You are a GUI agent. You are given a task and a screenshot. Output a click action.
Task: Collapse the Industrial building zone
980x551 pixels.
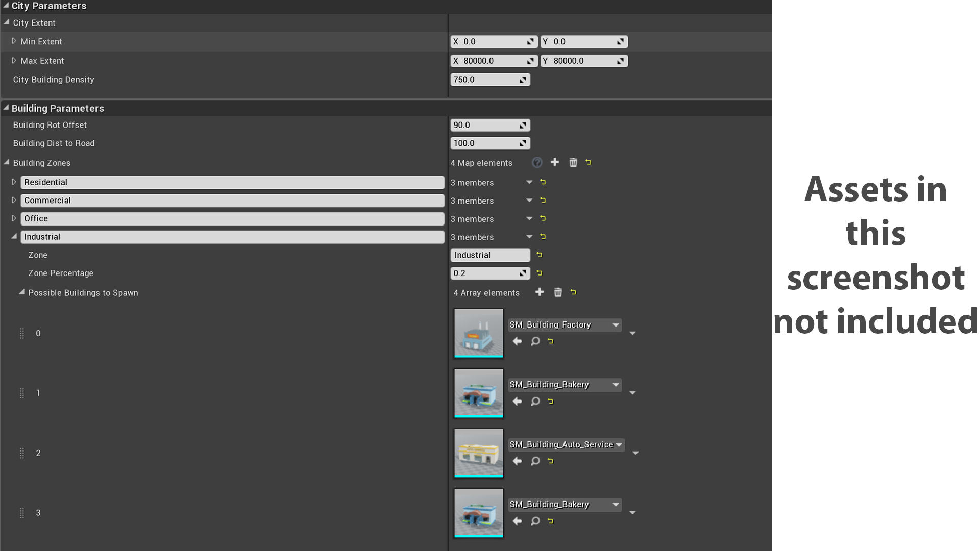tap(14, 236)
